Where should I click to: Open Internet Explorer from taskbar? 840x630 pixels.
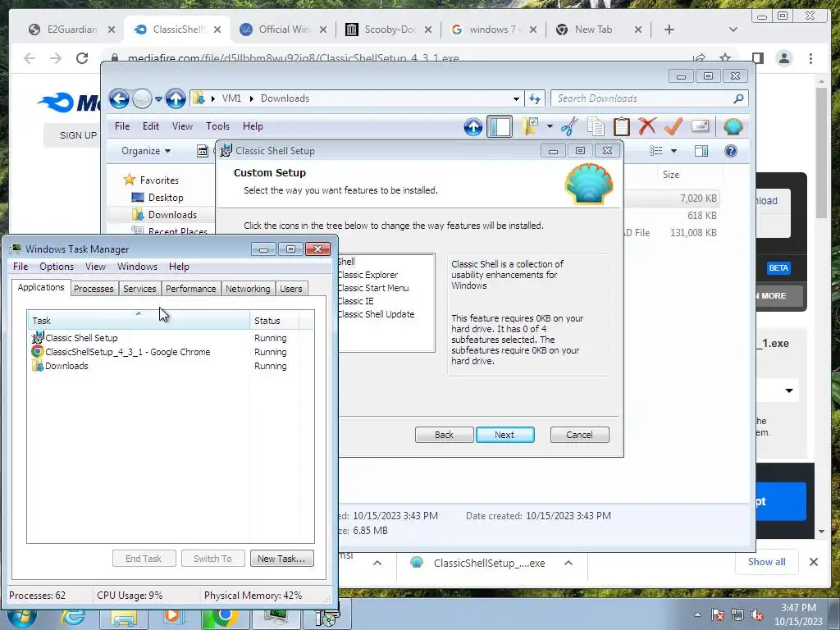[x=73, y=618]
